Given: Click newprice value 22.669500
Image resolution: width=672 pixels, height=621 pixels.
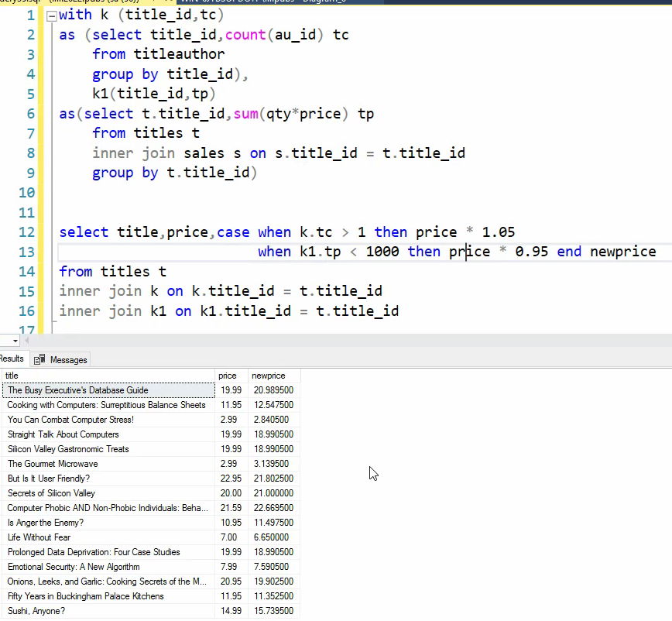Looking at the screenshot, I should click(x=274, y=508).
